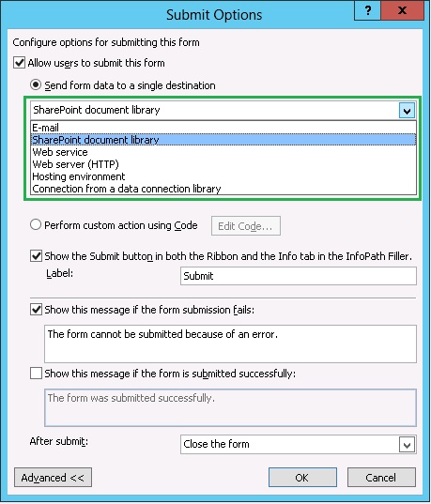Select Perform custom action using Code
The height and width of the screenshot is (504, 431).
click(36, 224)
